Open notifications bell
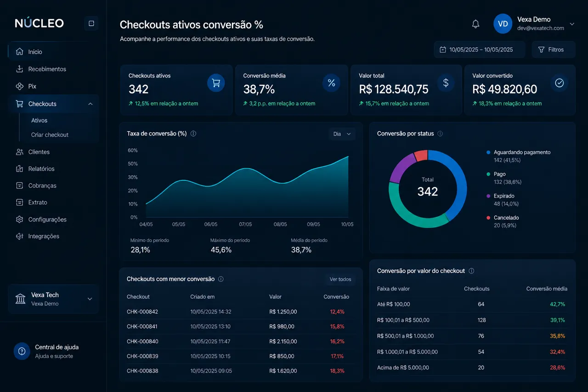Viewport: 588px width, 392px height. [476, 24]
